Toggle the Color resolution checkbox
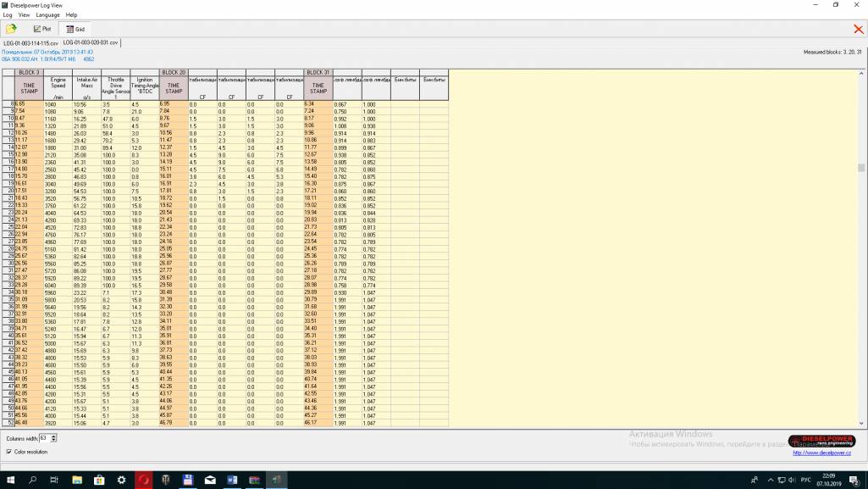This screenshot has width=868, height=489. (x=8, y=452)
